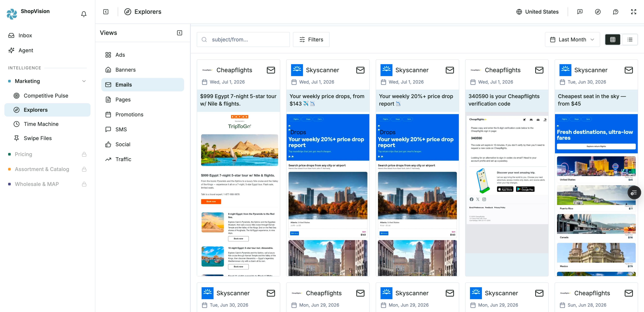Click Email Preferences link in Cheapflights email
This screenshot has width=644, height=312.
tap(476, 207)
